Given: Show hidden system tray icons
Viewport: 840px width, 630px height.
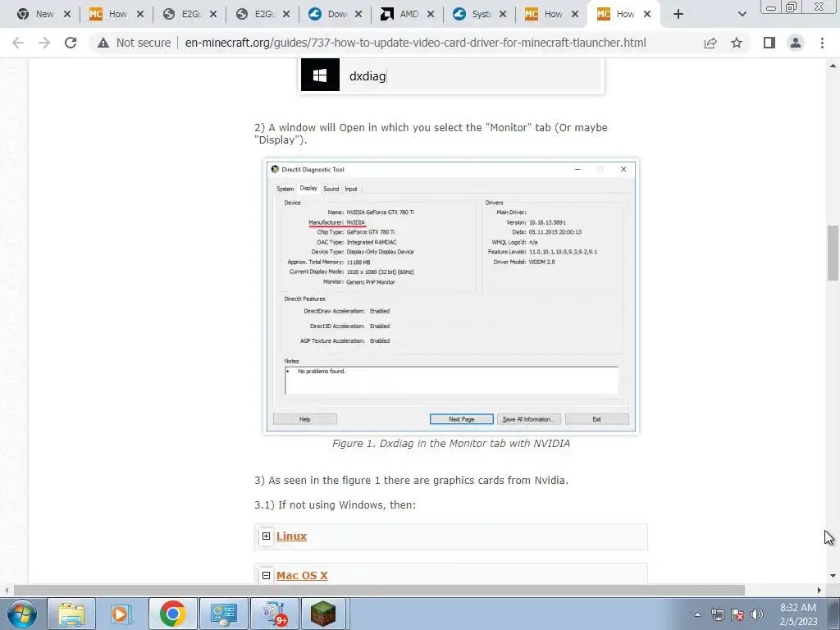Looking at the screenshot, I should [697, 614].
